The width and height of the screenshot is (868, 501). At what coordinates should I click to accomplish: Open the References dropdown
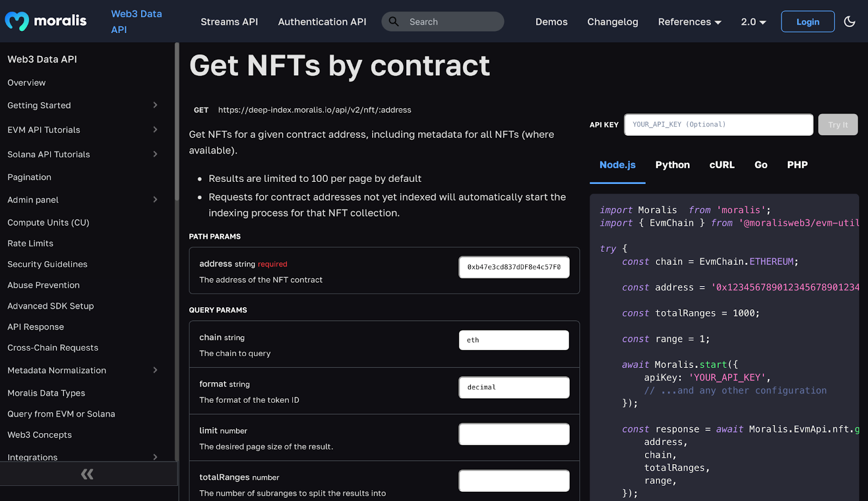689,22
